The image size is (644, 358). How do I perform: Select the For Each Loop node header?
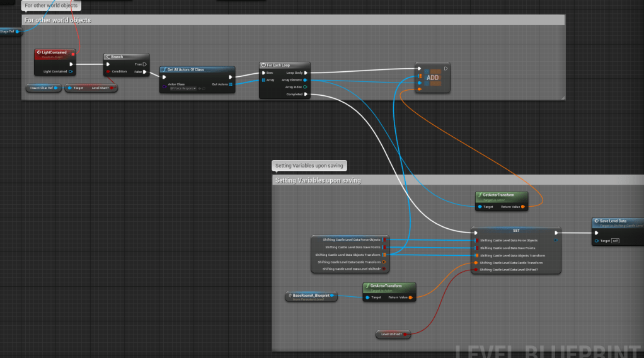[x=284, y=65]
